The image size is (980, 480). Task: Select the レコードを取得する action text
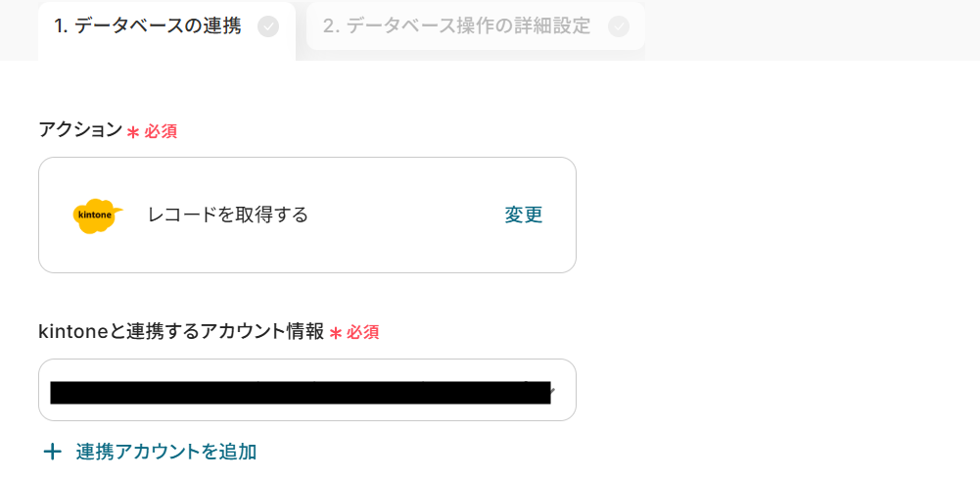[x=228, y=215]
